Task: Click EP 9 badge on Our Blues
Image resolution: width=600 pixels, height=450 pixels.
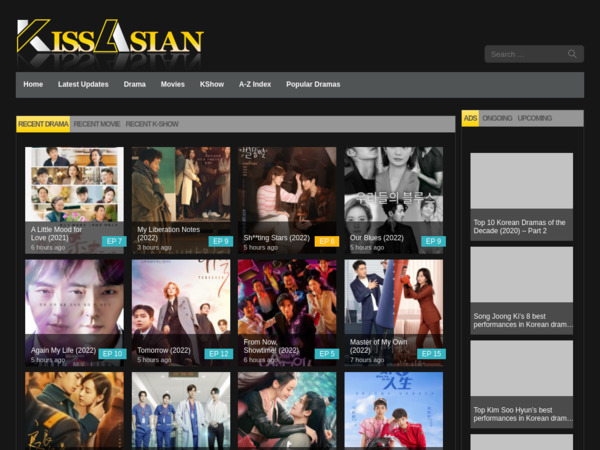Action: click(x=434, y=241)
